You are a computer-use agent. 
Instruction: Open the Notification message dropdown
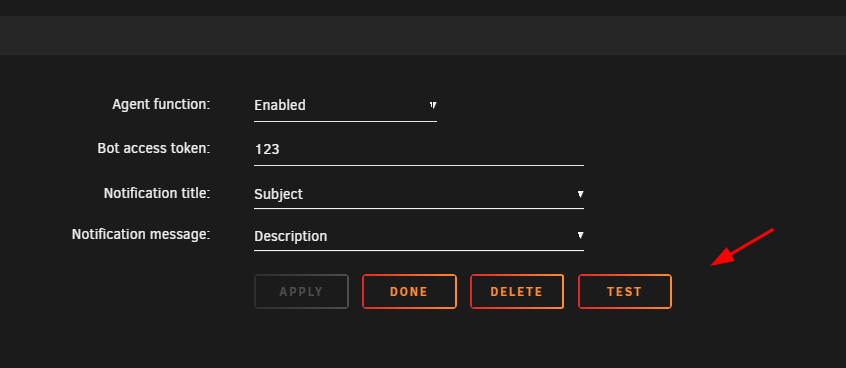point(419,236)
